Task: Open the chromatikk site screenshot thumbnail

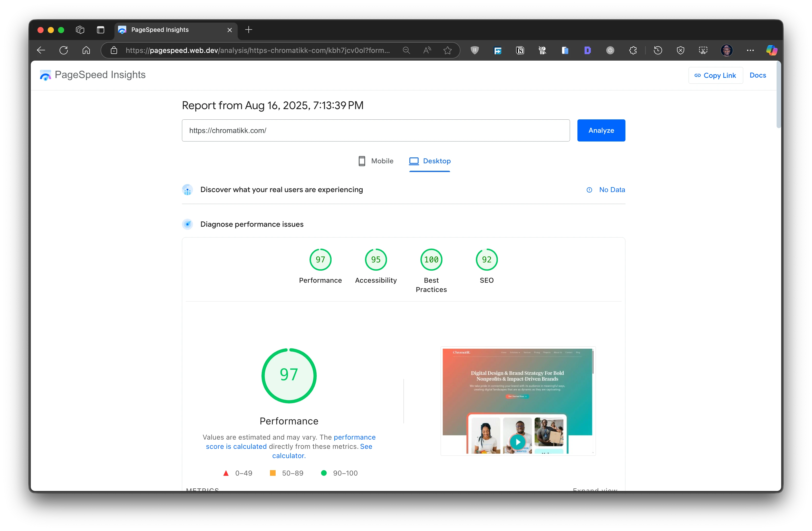Action: [518, 401]
